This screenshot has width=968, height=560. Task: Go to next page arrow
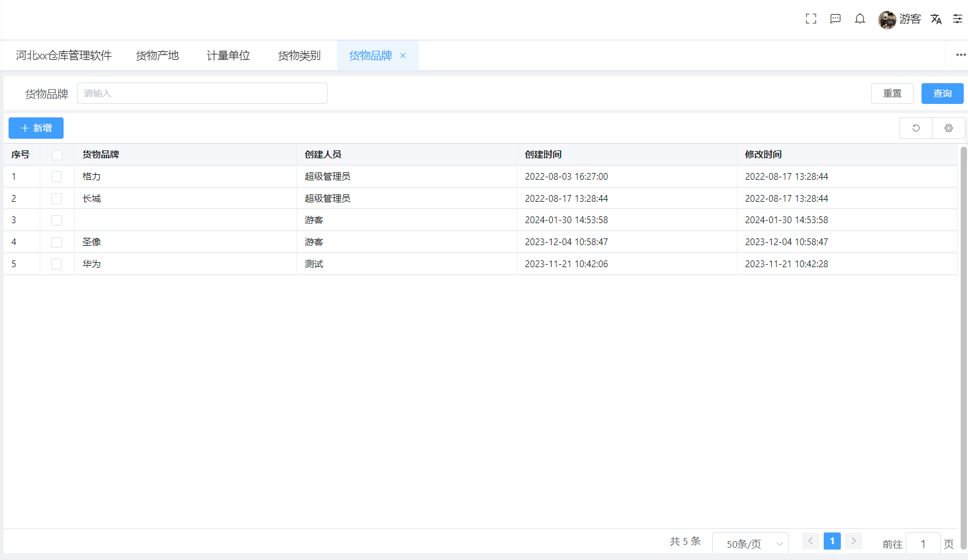[854, 541]
